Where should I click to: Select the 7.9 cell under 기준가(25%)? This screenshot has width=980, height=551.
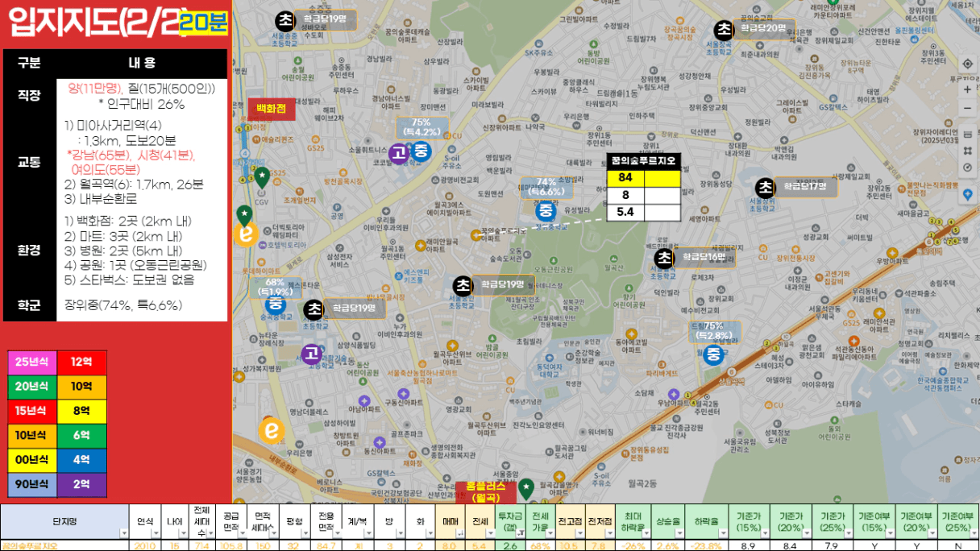pyautogui.click(x=833, y=545)
